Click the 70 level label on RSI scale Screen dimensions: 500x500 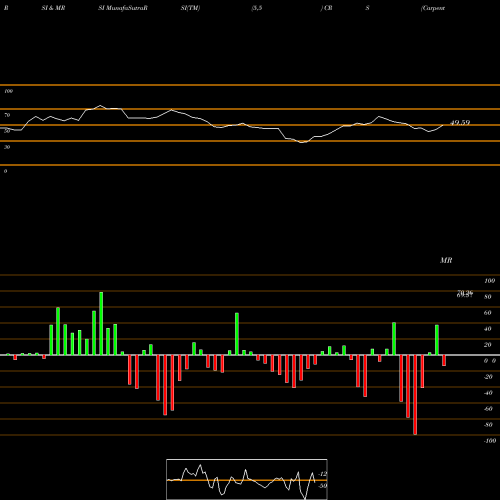pos(7,115)
